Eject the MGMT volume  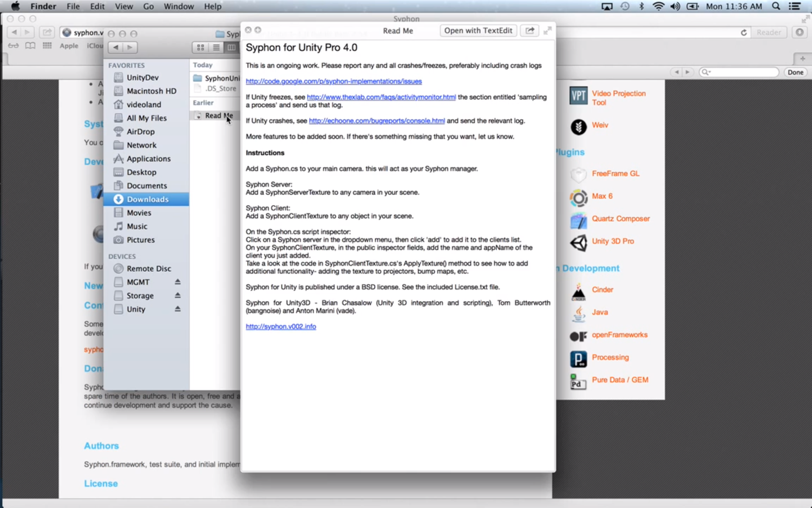tap(178, 282)
